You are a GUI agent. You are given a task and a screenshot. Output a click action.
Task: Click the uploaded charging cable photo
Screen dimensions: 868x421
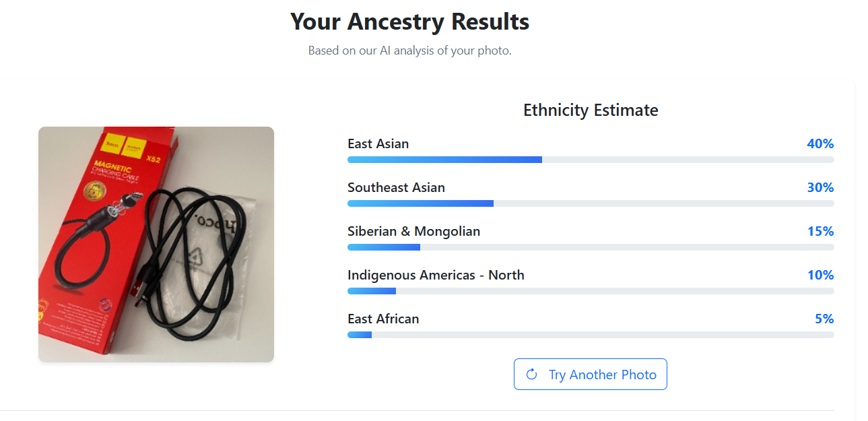[156, 244]
